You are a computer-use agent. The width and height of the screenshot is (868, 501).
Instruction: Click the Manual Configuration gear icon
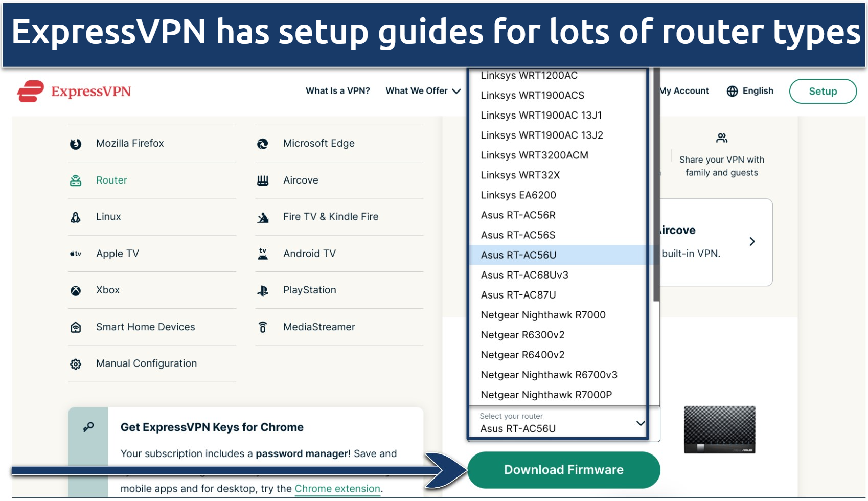tap(75, 363)
